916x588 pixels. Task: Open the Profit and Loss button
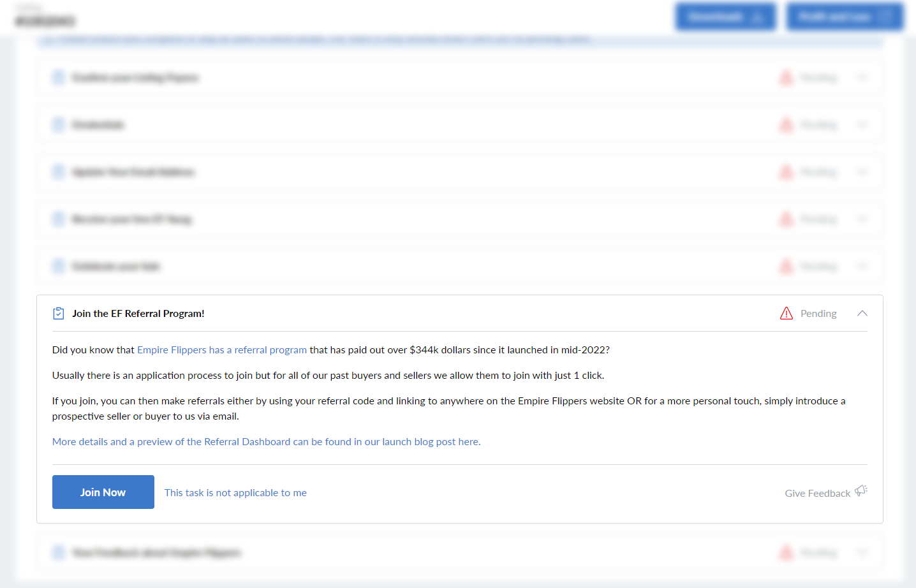(x=845, y=17)
